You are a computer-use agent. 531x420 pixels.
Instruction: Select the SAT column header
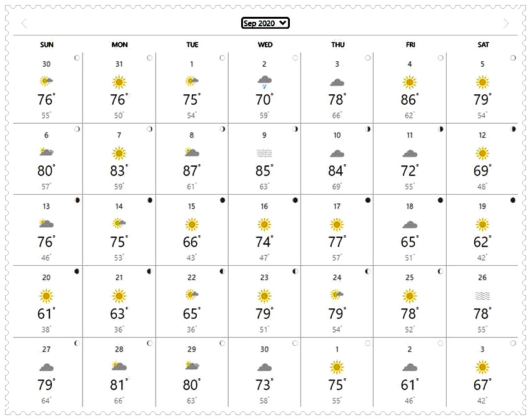(x=484, y=45)
